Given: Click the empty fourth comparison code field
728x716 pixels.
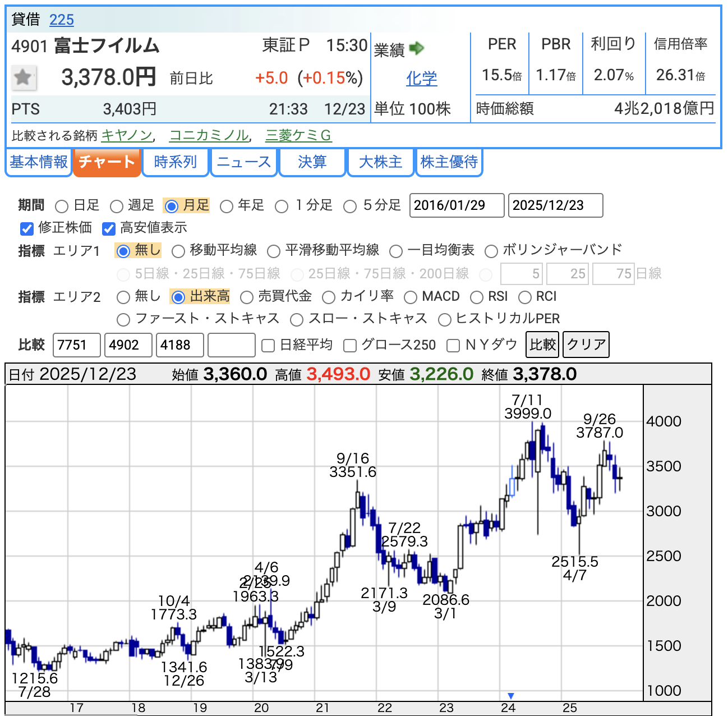Looking at the screenshot, I should [231, 345].
